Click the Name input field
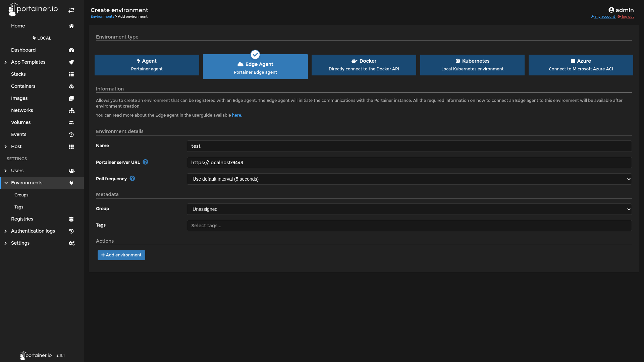The width and height of the screenshot is (644, 362). pos(409,146)
